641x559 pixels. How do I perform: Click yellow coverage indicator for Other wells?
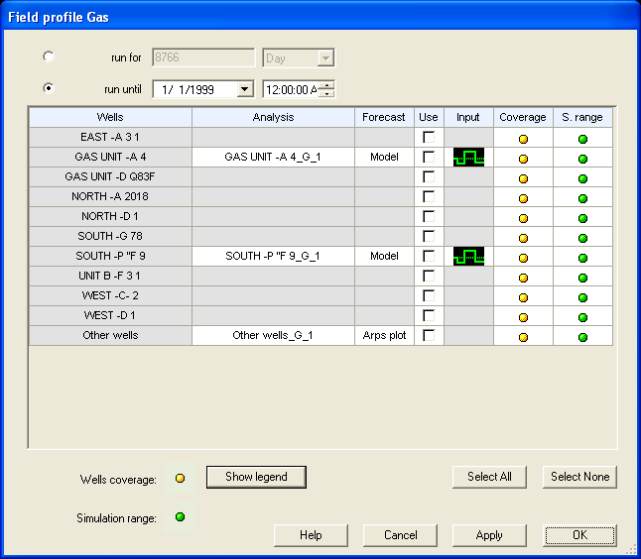coord(523,336)
